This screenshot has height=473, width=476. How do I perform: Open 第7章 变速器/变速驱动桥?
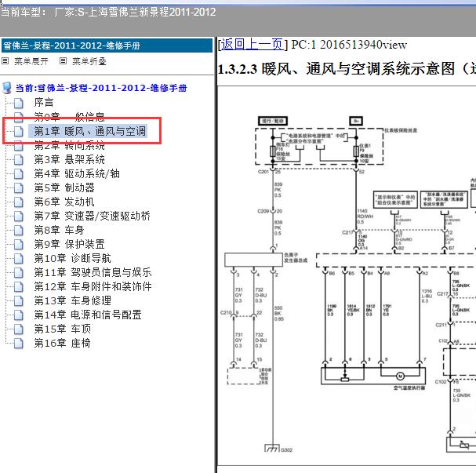pos(92,216)
